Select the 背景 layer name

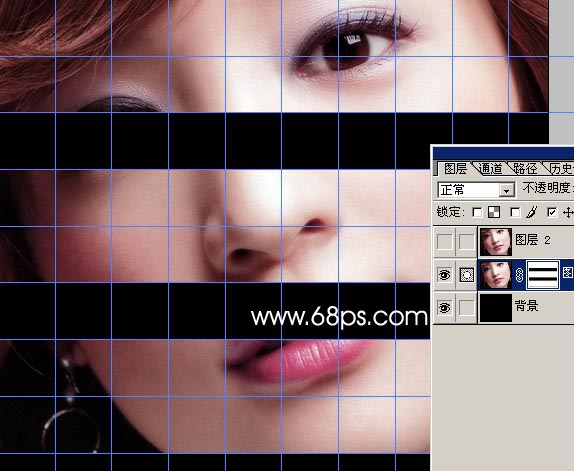pos(527,305)
